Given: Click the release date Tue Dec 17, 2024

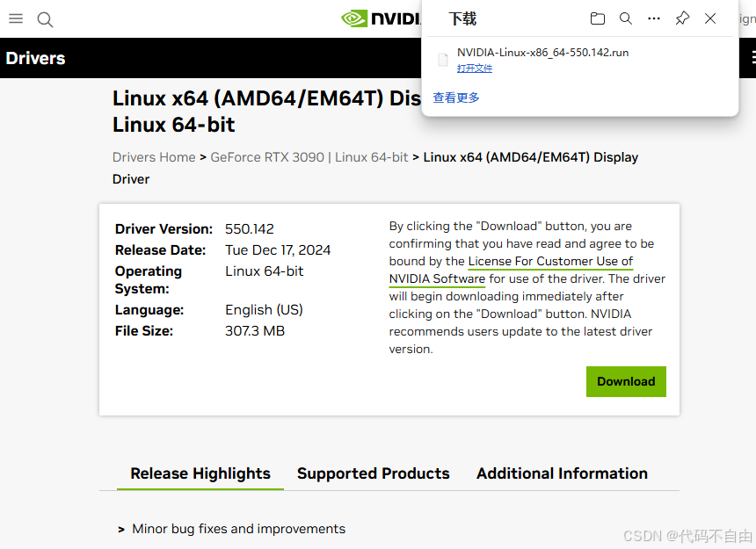Looking at the screenshot, I should pos(278,250).
